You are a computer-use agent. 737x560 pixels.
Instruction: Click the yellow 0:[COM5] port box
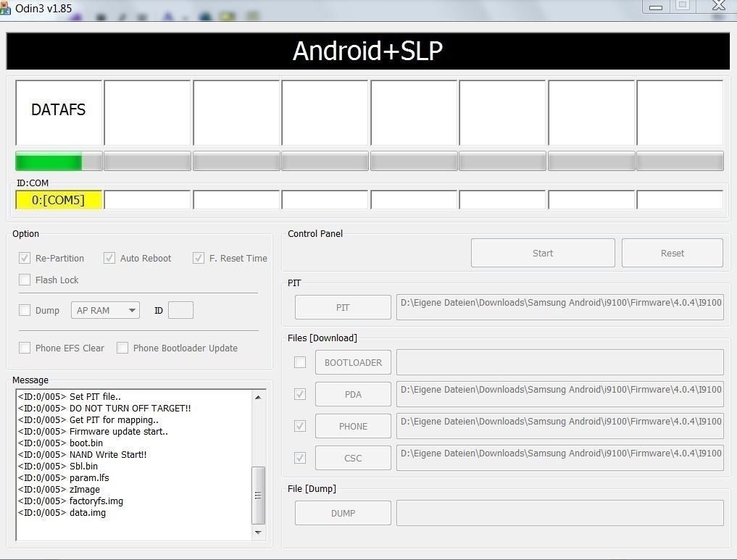pos(58,200)
